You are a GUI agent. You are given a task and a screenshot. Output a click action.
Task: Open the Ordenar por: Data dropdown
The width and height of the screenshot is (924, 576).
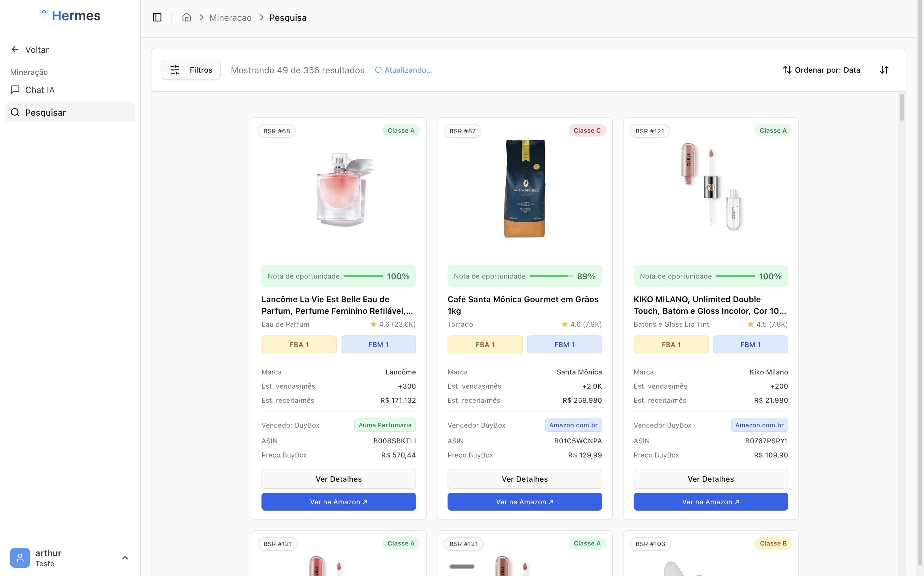827,70
